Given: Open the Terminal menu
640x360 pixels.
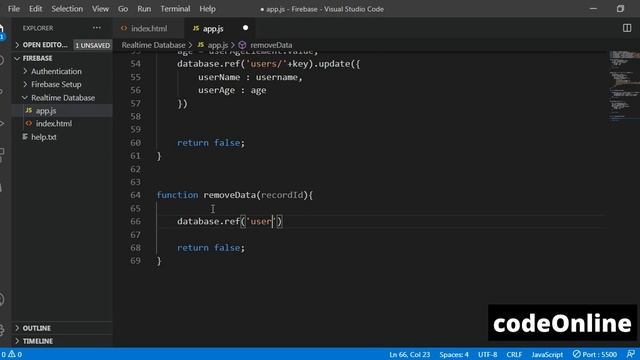Looking at the screenshot, I should click(x=175, y=9).
